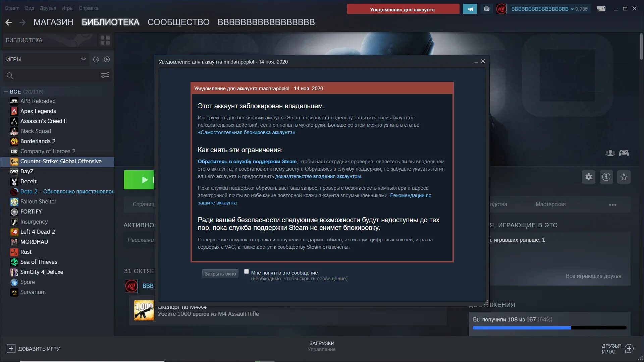Image resolution: width=644 pixels, height=362 pixels.
Task: Click the Spore game icon
Action: point(14,282)
